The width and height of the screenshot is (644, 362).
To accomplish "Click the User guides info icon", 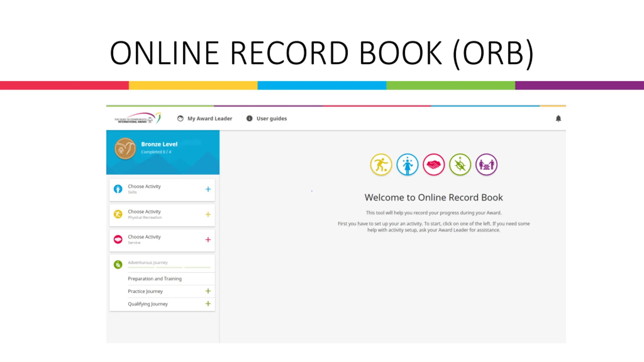I will (249, 118).
